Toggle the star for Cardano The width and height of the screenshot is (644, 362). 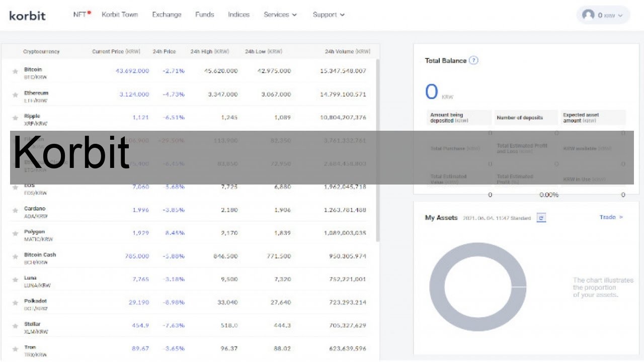tap(15, 210)
